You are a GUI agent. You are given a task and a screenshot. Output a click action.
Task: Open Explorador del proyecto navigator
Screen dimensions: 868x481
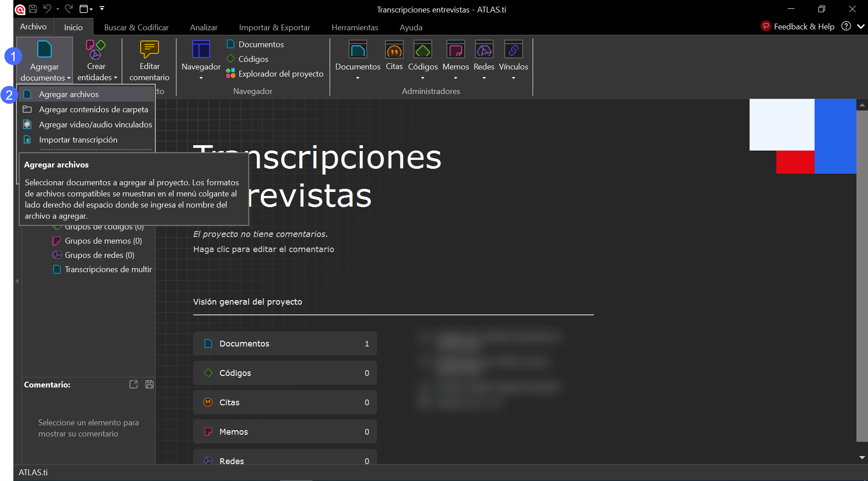click(275, 74)
